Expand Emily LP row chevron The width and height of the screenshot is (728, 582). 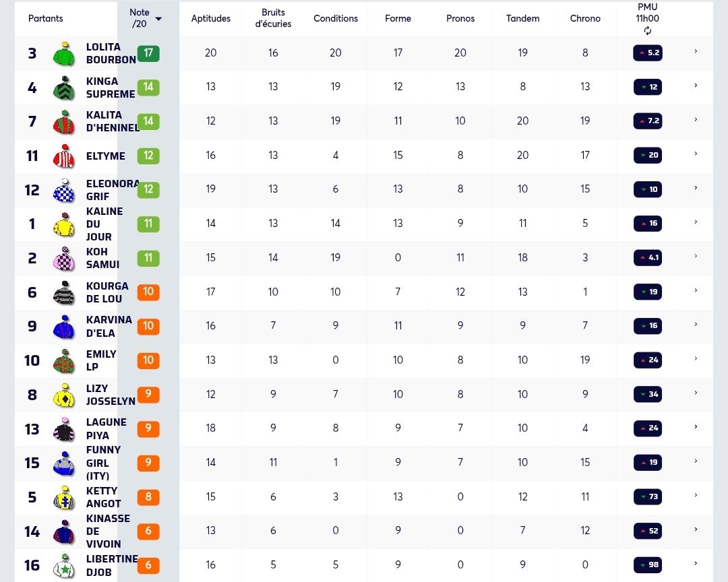pyautogui.click(x=696, y=358)
